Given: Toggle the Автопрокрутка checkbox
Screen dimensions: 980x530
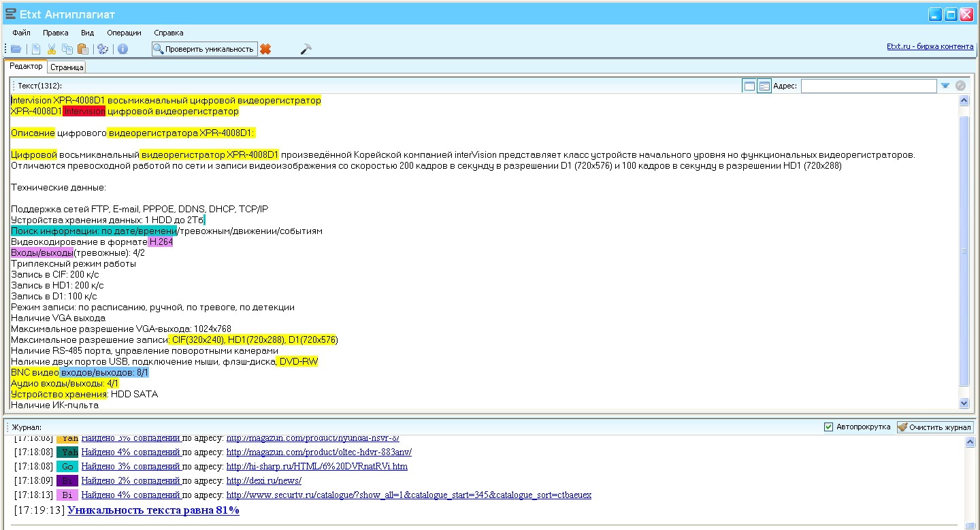Looking at the screenshot, I should point(828,427).
